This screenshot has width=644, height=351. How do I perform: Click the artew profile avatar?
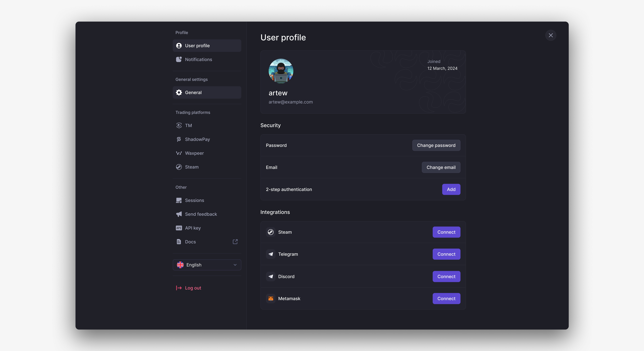[x=281, y=71]
